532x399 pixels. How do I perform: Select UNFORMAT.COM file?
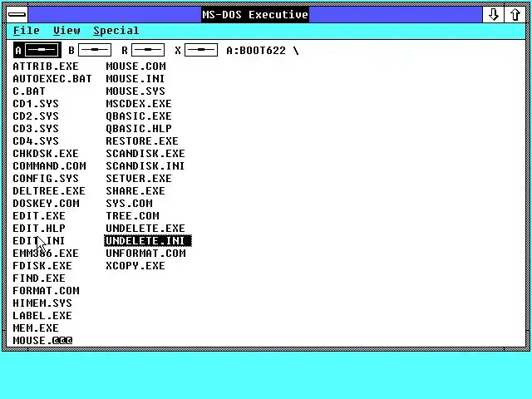pos(146,254)
